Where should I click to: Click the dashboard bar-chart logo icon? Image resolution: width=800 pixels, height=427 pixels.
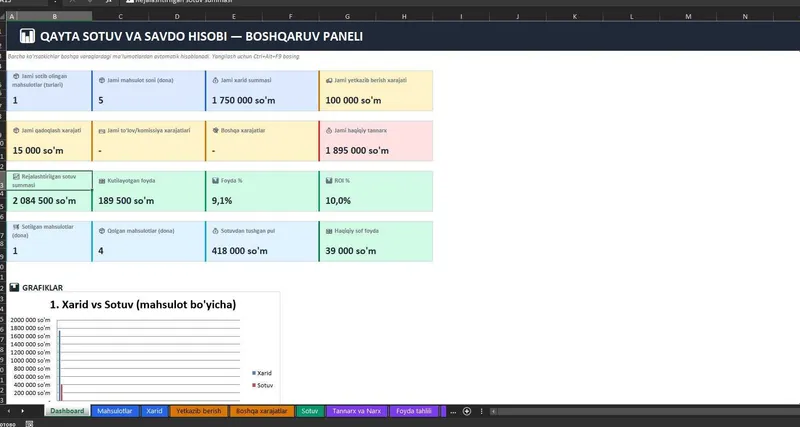[x=28, y=36]
